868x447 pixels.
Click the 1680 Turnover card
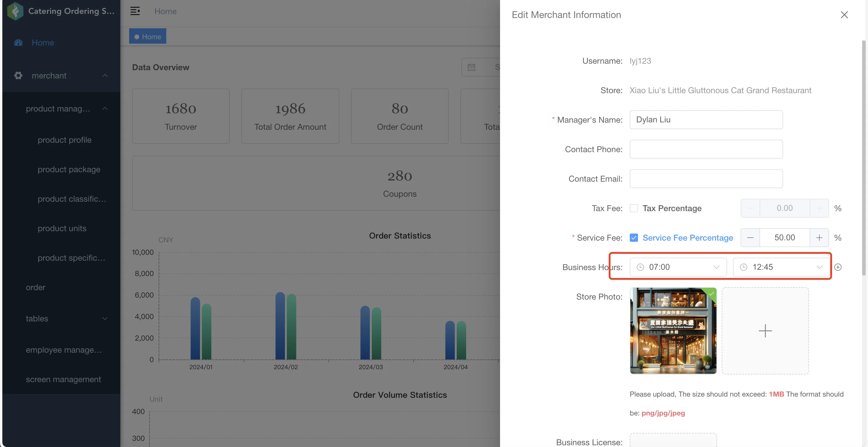[181, 116]
